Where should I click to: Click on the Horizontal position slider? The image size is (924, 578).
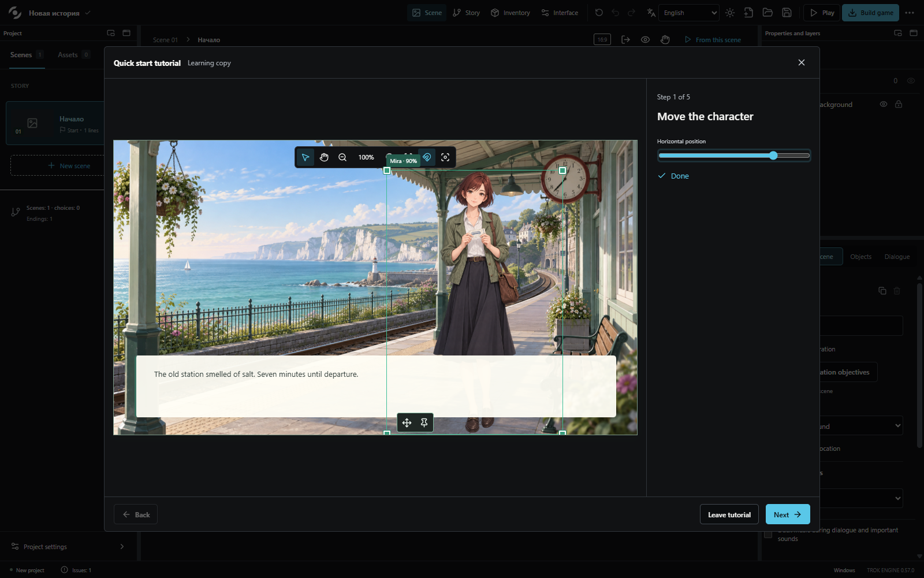click(x=734, y=155)
